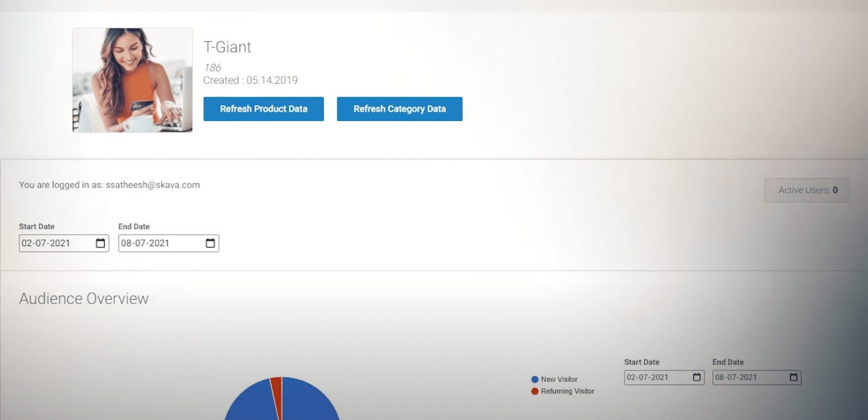The height and width of the screenshot is (420, 868).
Task: Click the Refresh Product Data button
Action: tap(264, 109)
